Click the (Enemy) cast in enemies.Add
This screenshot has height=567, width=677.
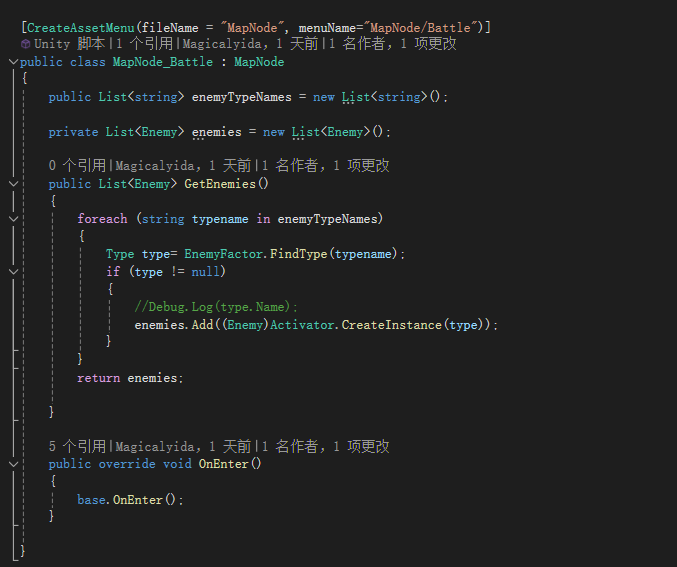point(245,325)
